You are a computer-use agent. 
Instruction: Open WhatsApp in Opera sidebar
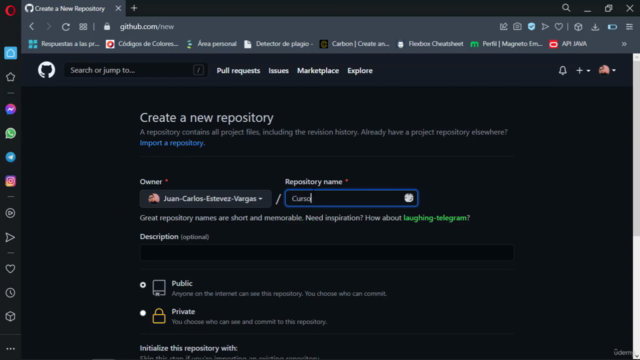pyautogui.click(x=11, y=133)
